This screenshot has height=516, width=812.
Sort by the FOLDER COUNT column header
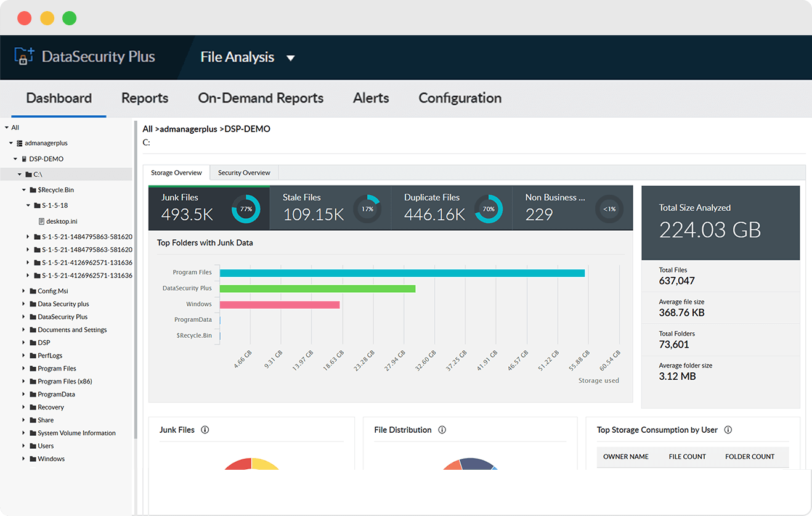pyautogui.click(x=750, y=457)
